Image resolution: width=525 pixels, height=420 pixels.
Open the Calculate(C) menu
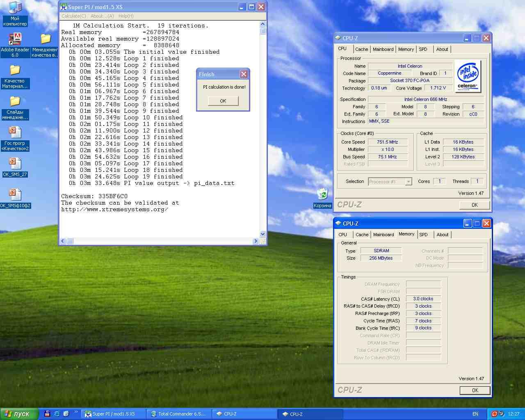coord(74,16)
